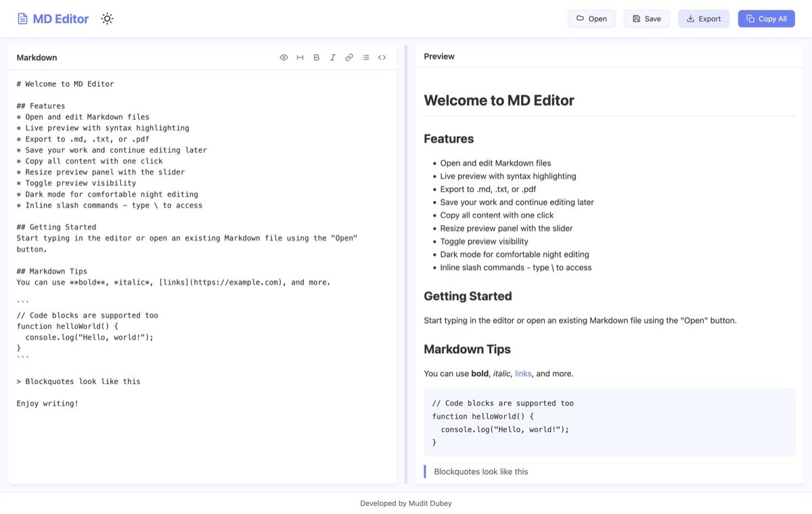Click the panel divider slider between editor and preview
812x514 pixels.
(406, 264)
